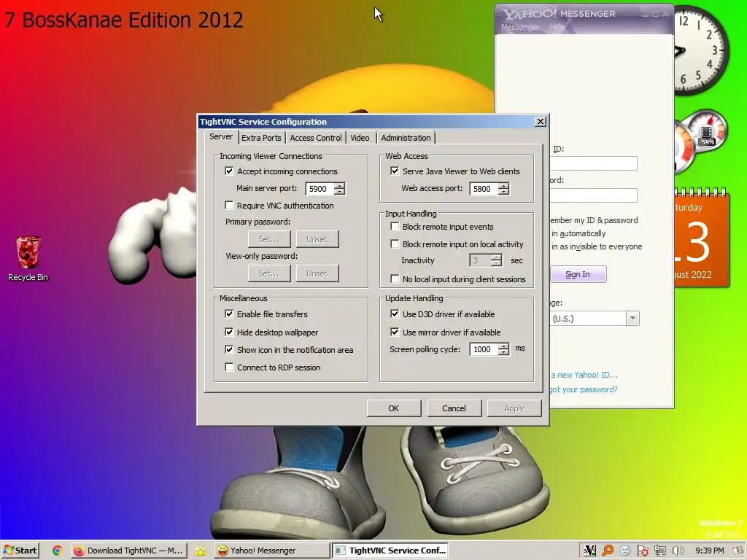Click the CPU meter gadget
The width and height of the screenshot is (747, 560).
pyautogui.click(x=700, y=141)
